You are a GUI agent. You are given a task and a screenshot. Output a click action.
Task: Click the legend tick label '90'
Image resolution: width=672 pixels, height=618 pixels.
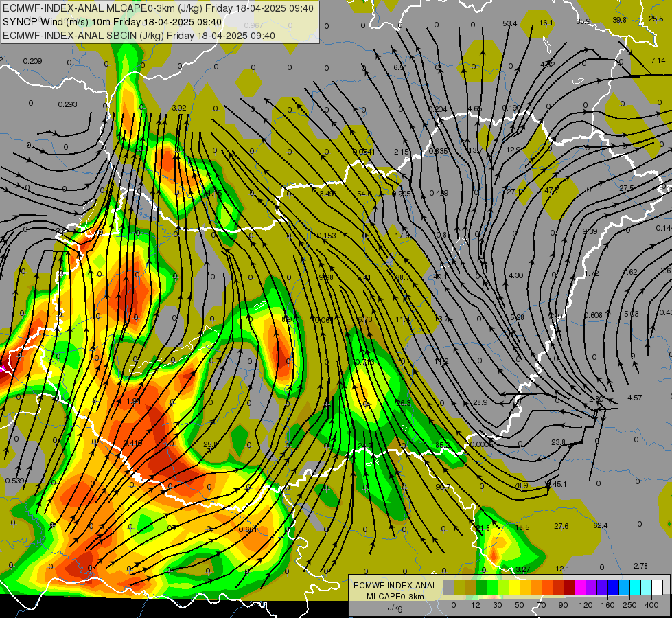[x=564, y=605]
